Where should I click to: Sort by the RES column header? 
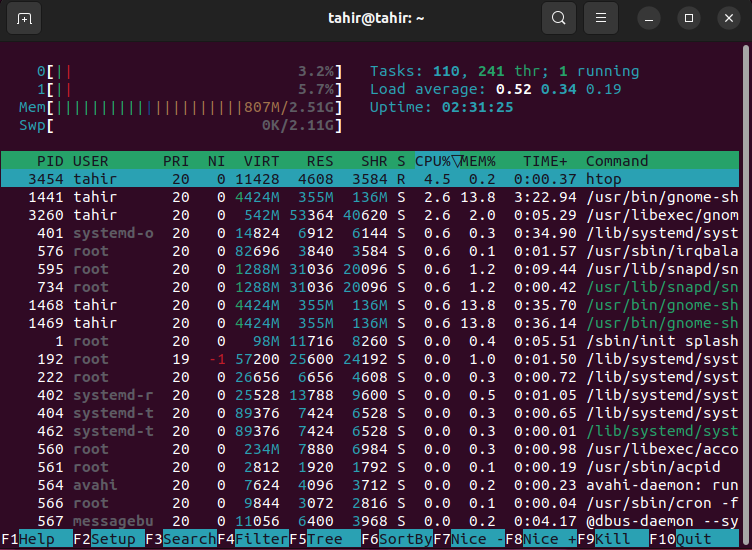320,161
